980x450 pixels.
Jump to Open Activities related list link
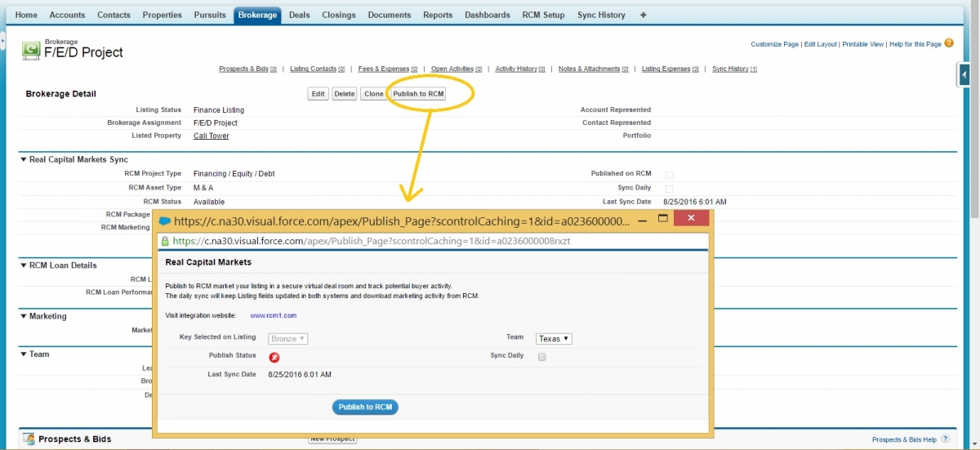click(x=457, y=69)
